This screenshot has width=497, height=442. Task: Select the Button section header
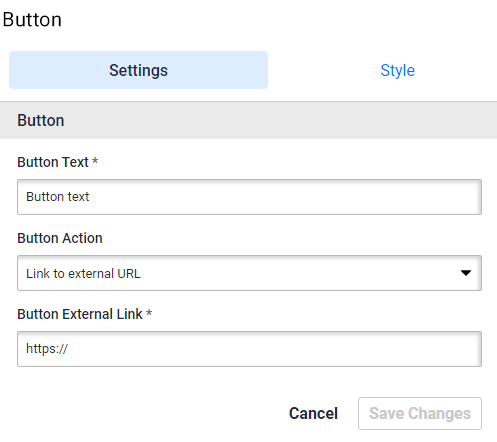coord(248,120)
